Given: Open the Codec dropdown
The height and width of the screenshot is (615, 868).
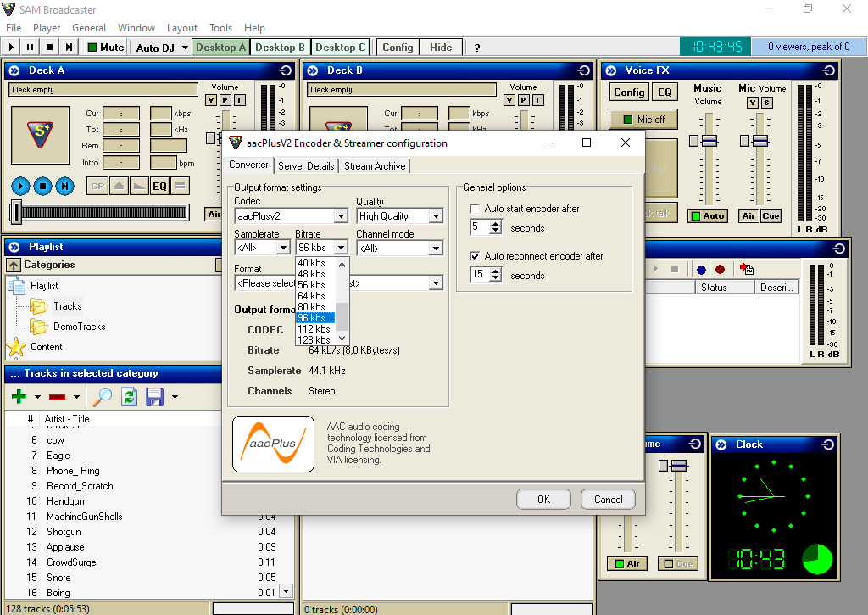Looking at the screenshot, I should point(341,216).
